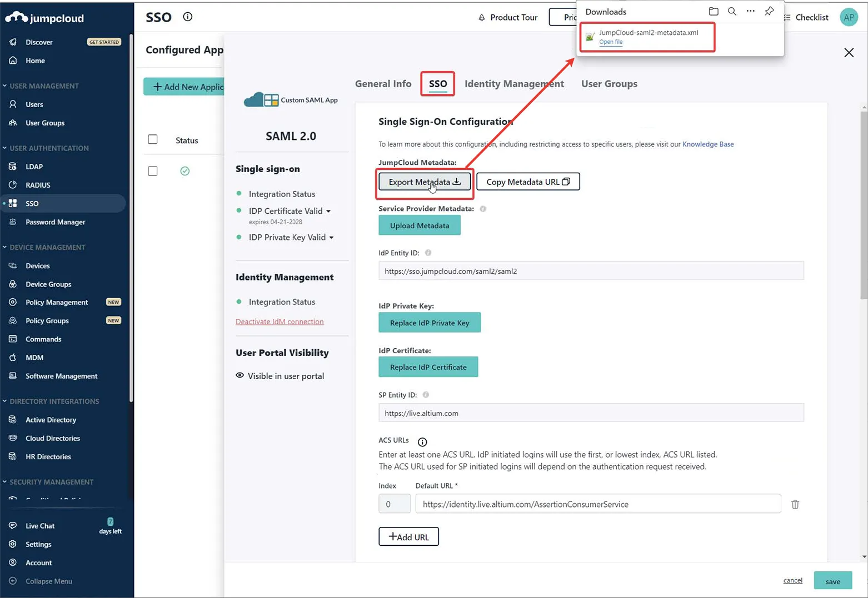
Task: Click the Copy Metadata URL button
Action: point(527,182)
